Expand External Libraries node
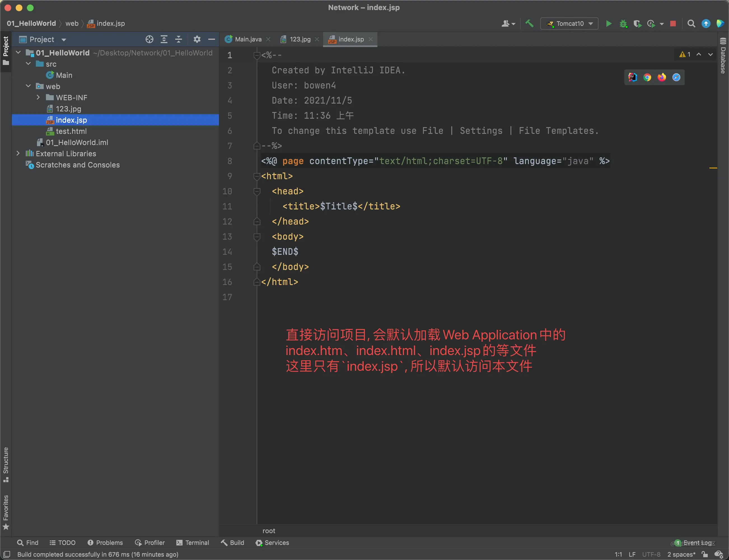The width and height of the screenshot is (729, 560). 18,153
